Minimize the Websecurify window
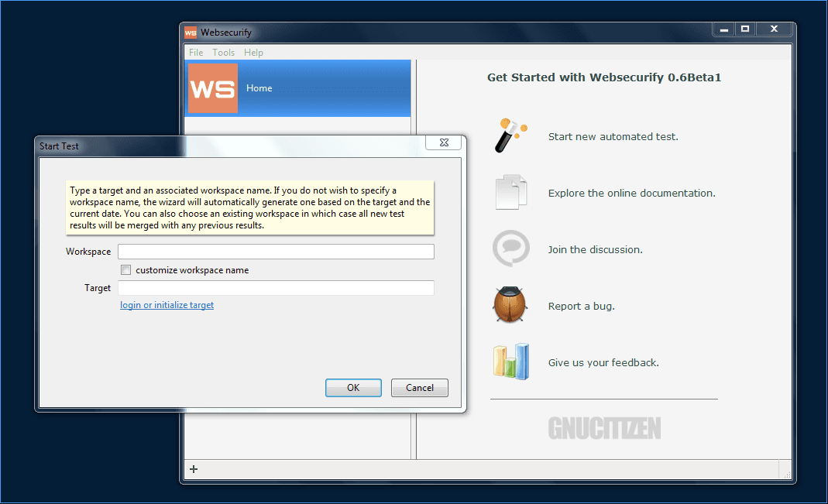 point(724,29)
